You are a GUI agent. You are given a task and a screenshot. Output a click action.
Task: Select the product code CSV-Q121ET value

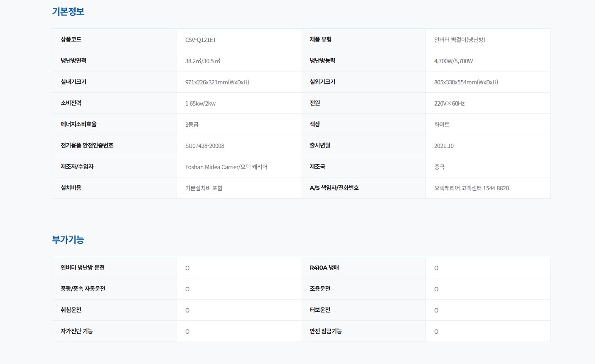(x=201, y=40)
